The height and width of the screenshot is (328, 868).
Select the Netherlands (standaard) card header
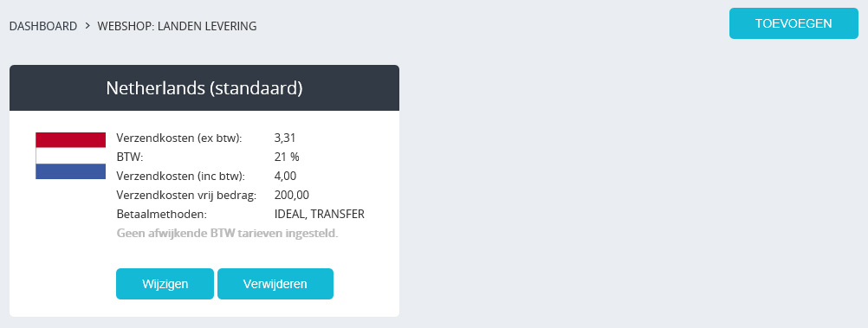[x=204, y=88]
